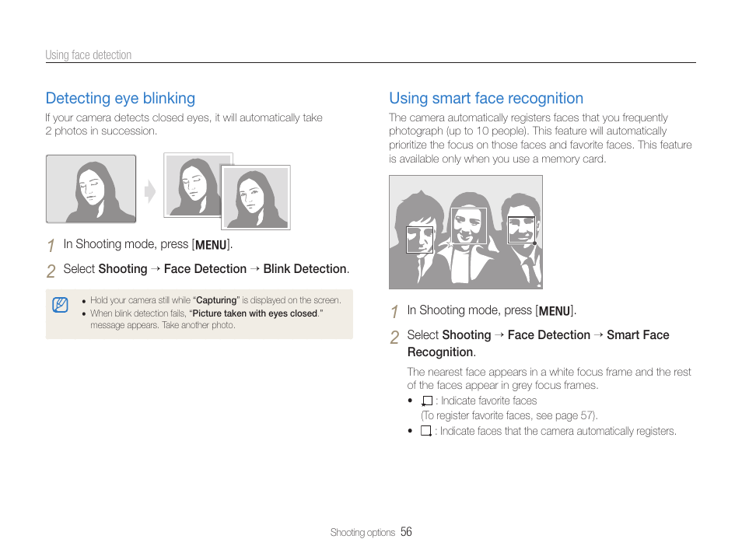742x560 pixels.
Task: Click 'Blink Detection' in step 2
Action: click(305, 269)
